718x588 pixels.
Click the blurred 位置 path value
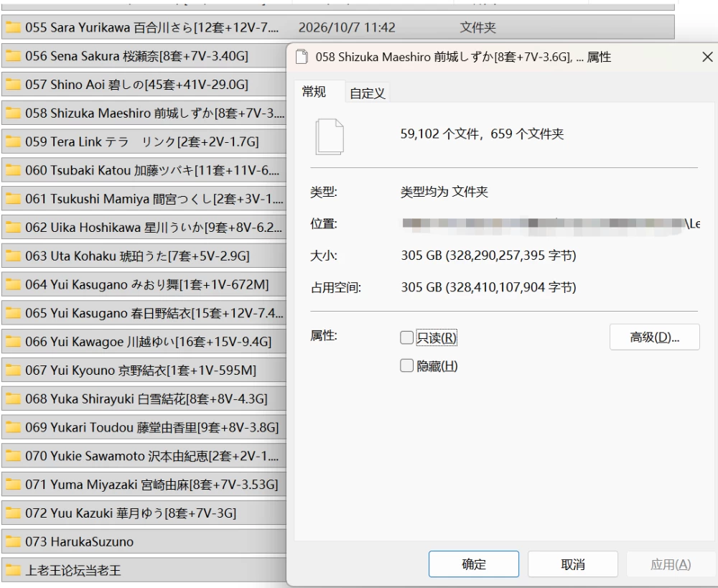click(x=551, y=223)
